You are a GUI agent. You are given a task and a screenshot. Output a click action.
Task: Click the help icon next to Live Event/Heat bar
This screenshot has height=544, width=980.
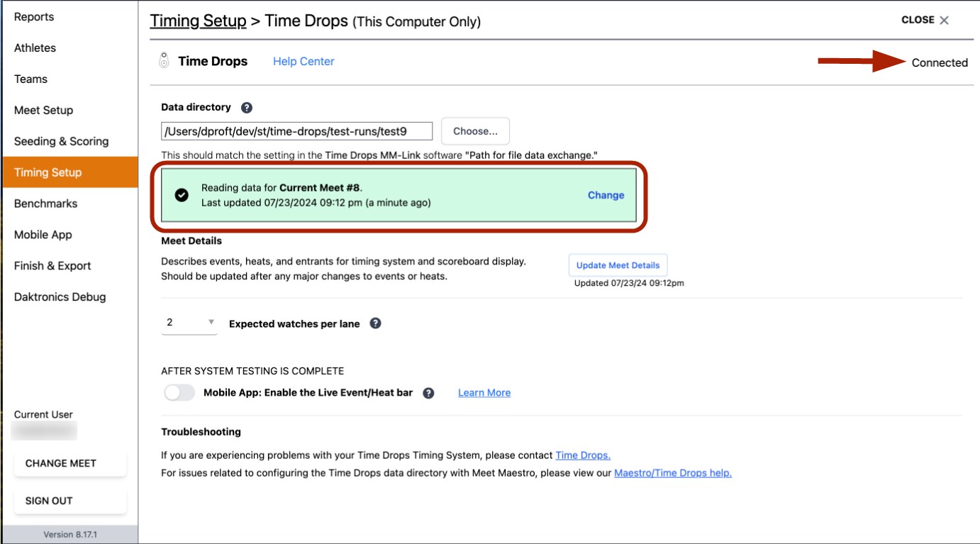click(428, 393)
